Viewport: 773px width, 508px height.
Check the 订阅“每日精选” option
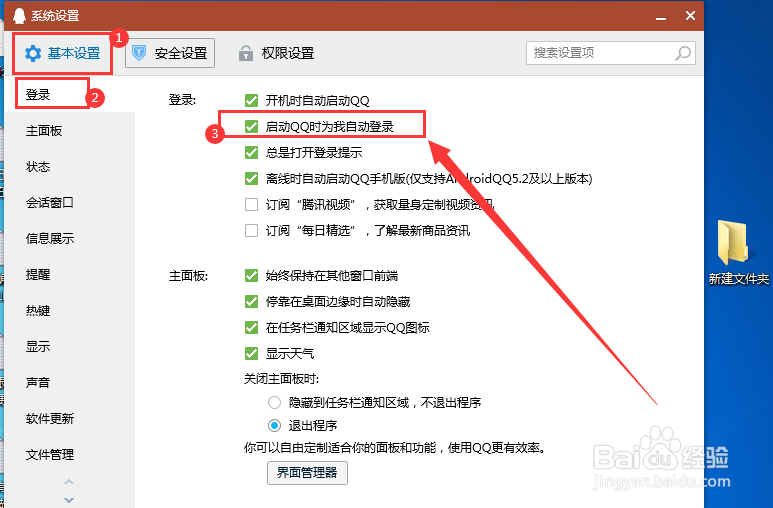251,230
